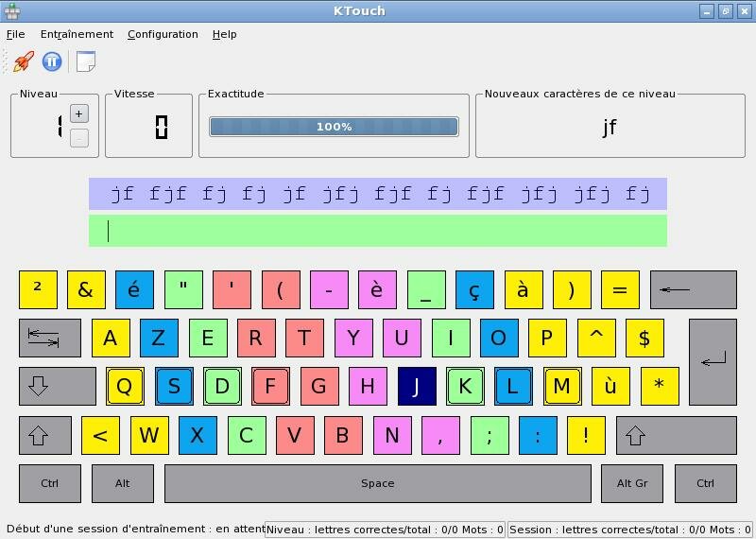Click the H key

coord(368,386)
